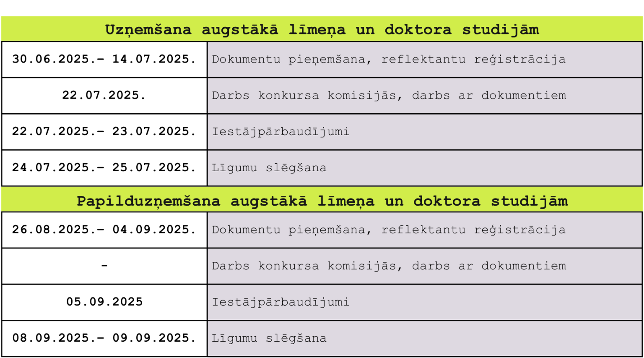Click the dash-only date cell
Viewport: 644px width, 358px height.
(104, 266)
